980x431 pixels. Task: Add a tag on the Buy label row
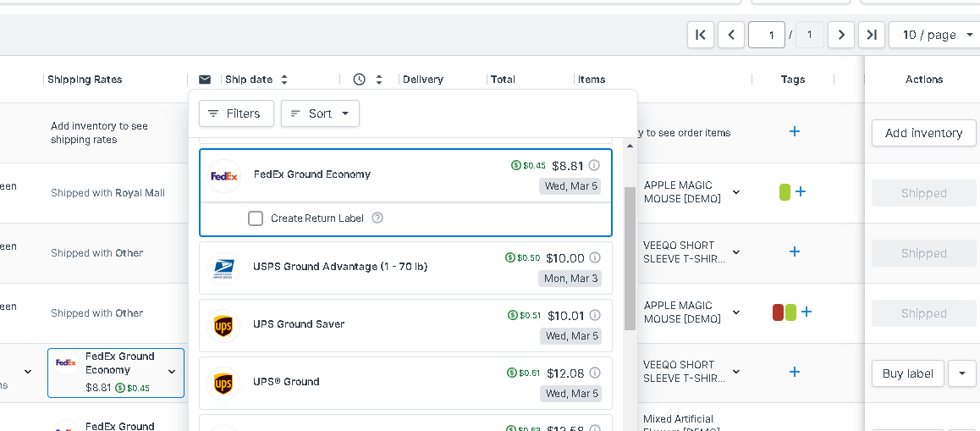coord(795,372)
